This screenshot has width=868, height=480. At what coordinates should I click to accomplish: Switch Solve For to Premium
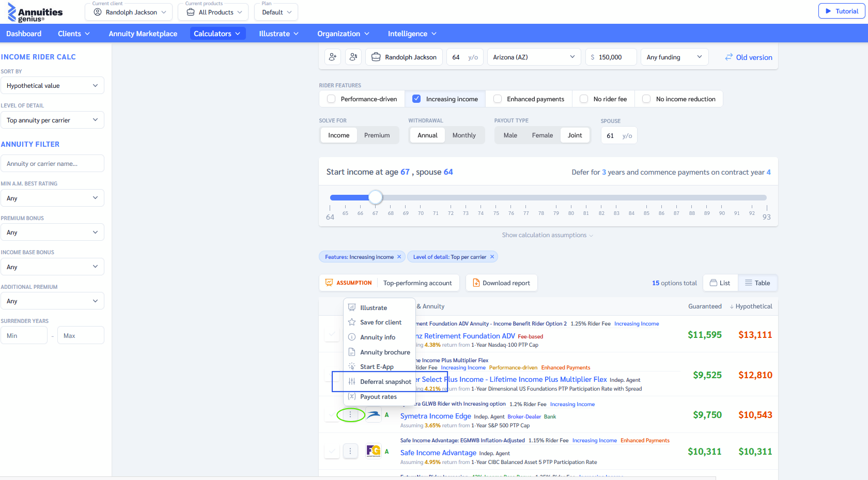coord(377,135)
